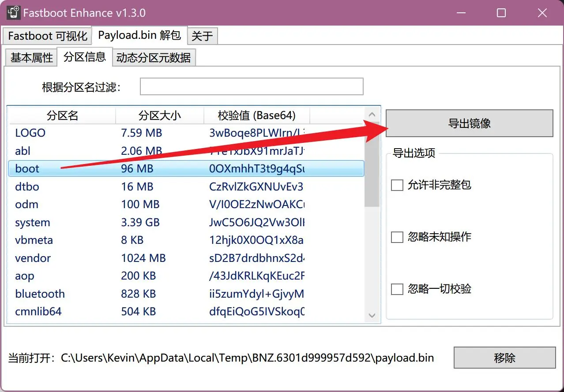Image resolution: width=564 pixels, height=392 pixels.
Task: Check the 允许非完整包 checkbox
Action: (x=397, y=185)
